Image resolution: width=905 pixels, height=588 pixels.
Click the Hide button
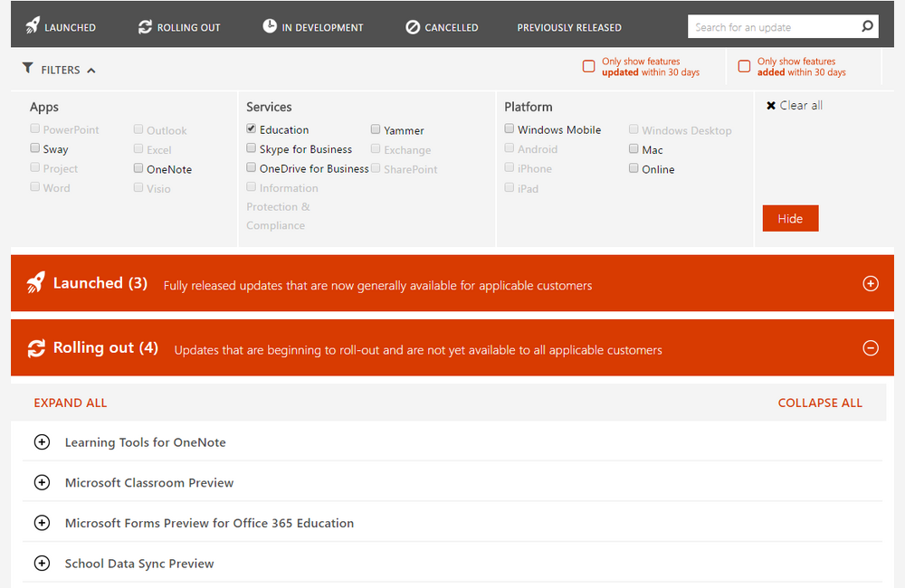click(x=790, y=218)
